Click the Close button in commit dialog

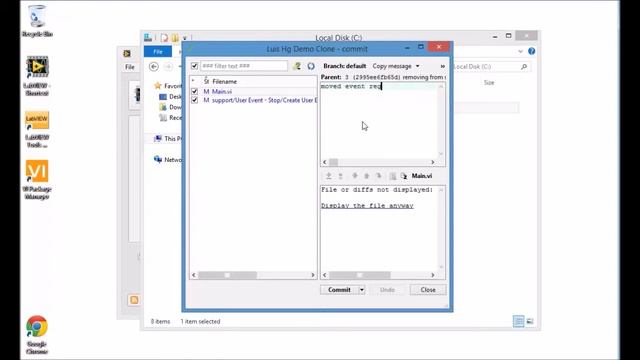[428, 289]
